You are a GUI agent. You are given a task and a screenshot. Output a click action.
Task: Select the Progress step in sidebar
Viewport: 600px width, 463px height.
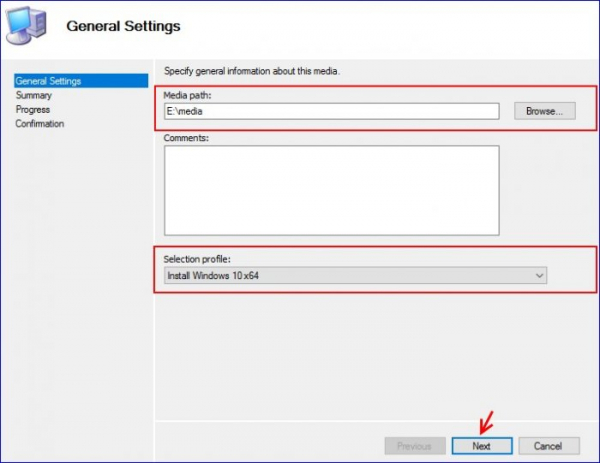(x=33, y=109)
